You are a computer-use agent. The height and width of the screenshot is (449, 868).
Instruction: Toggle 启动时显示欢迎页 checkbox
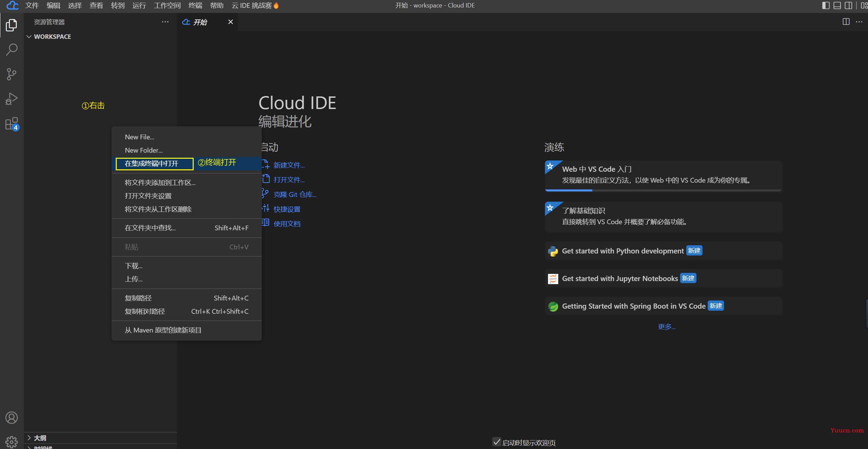(x=497, y=442)
